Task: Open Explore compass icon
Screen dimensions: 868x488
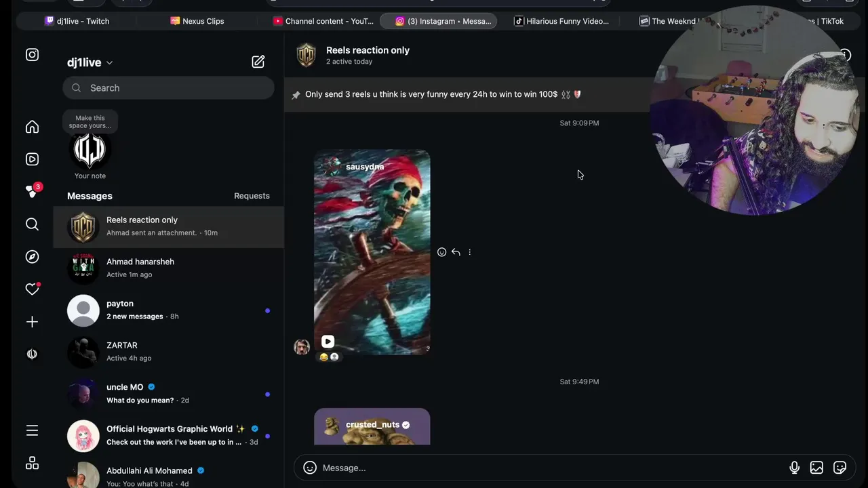Action: point(32,257)
